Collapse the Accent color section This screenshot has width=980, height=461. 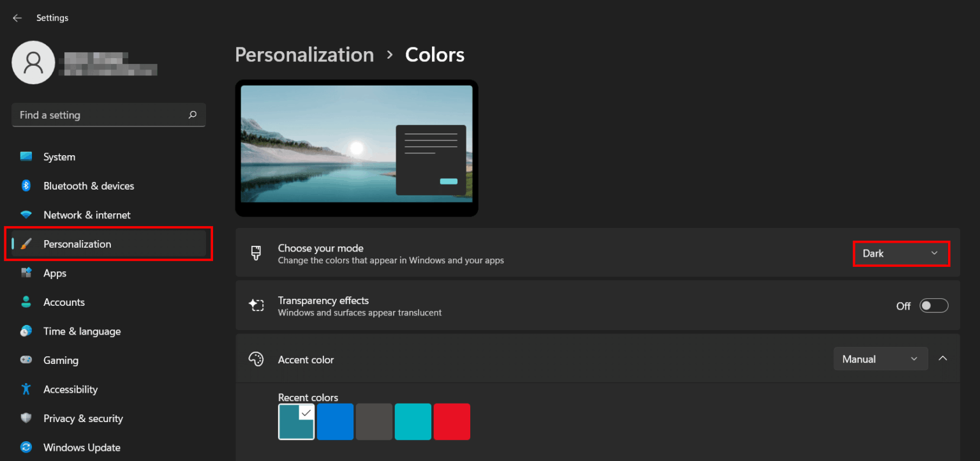click(x=943, y=358)
